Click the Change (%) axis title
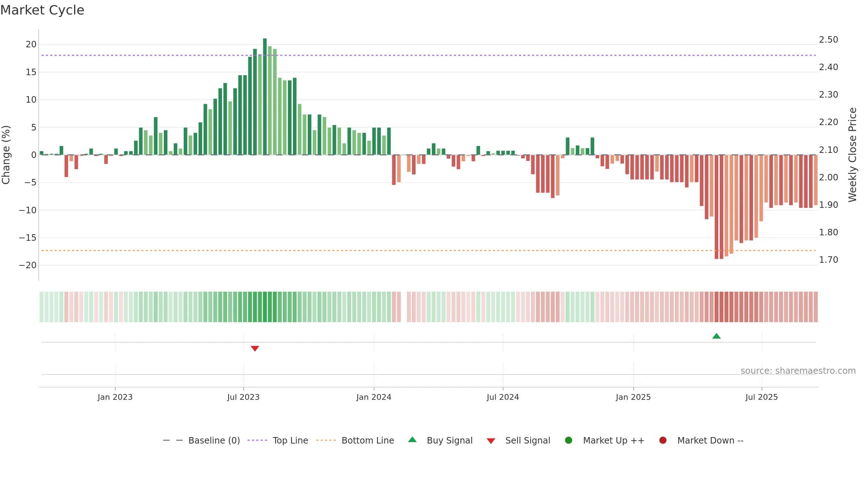Viewport: 868px width, 488px height. pos(6,155)
